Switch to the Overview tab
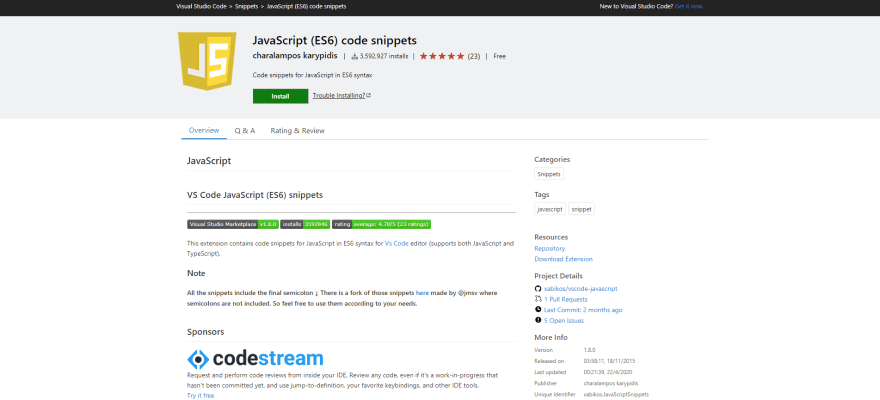 pos(204,130)
